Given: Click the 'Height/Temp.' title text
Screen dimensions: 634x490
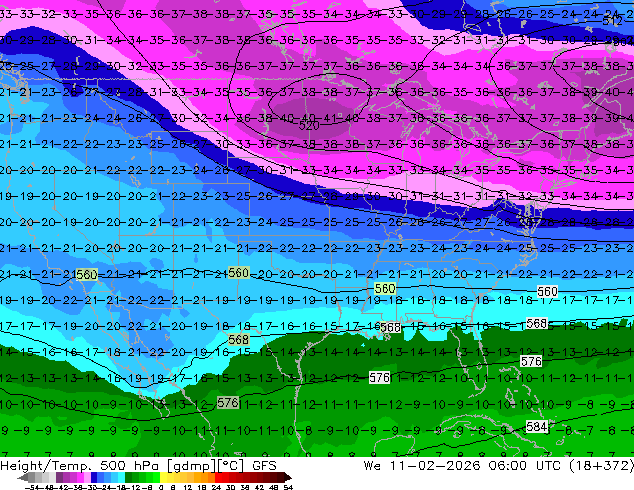Looking at the screenshot, I should (x=45, y=466).
